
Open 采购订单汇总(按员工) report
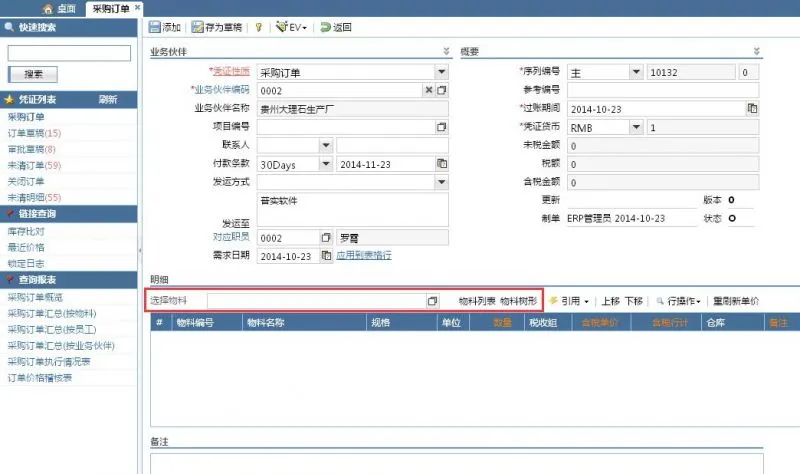(x=52, y=330)
